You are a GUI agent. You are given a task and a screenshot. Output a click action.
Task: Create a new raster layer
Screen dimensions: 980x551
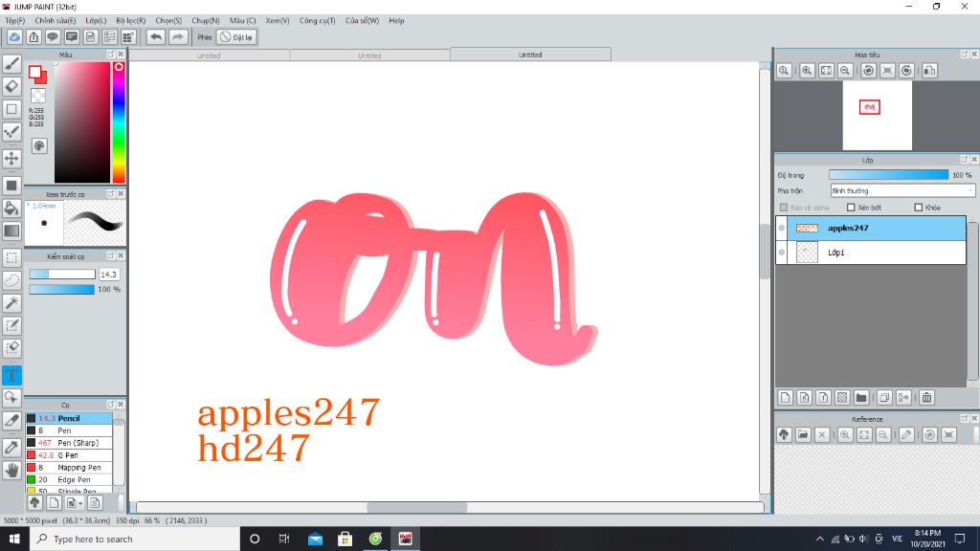[x=786, y=397]
